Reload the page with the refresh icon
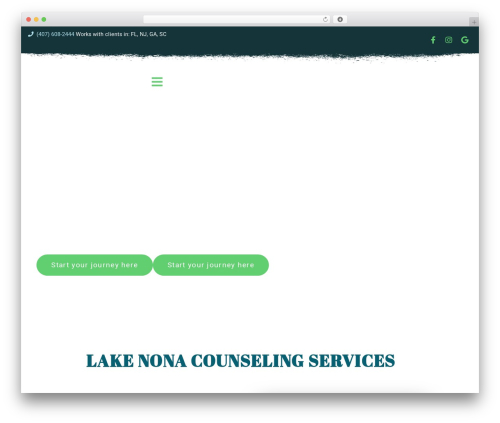This screenshot has height=423, width=500. pos(325,20)
